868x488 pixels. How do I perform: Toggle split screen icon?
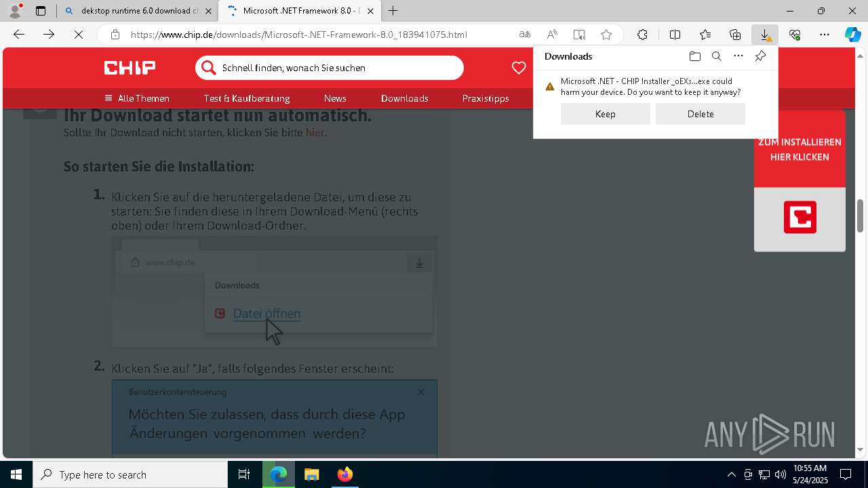pos(675,35)
